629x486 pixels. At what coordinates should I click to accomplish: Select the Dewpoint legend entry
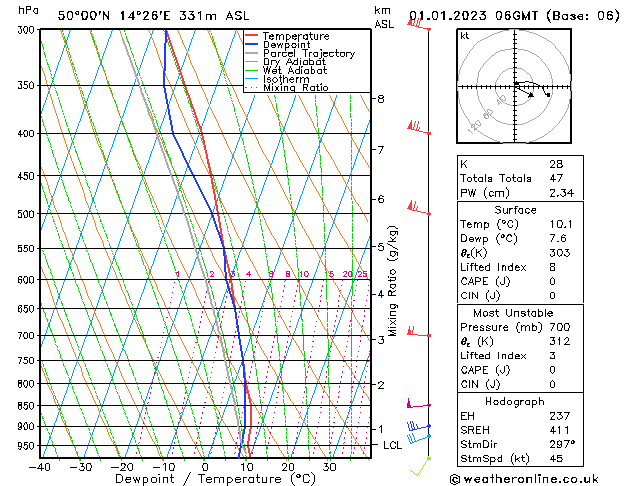coord(289,45)
